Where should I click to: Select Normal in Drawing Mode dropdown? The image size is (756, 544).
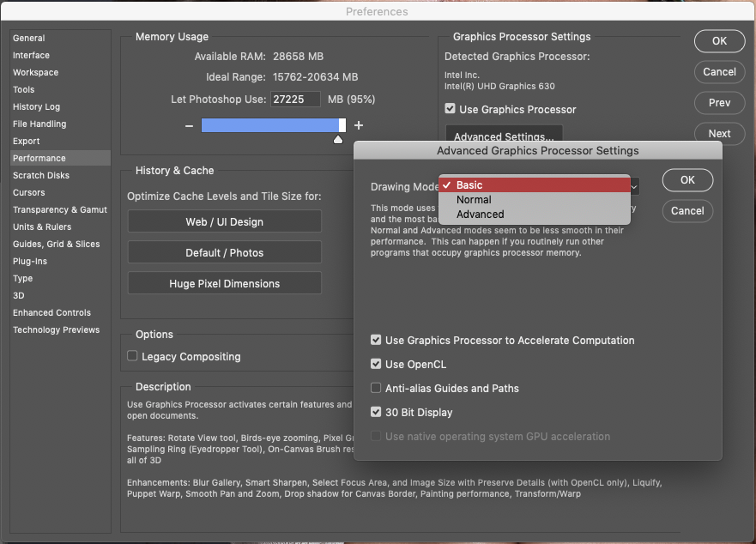474,200
